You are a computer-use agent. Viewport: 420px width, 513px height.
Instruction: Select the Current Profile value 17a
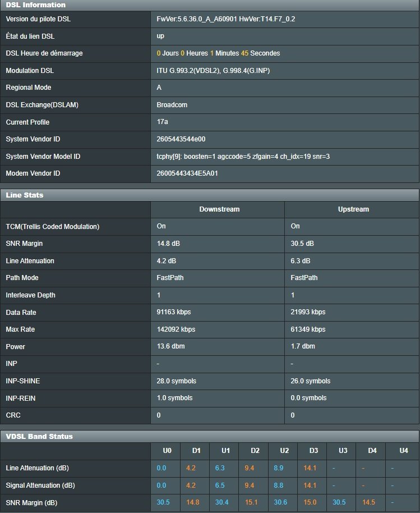point(162,122)
